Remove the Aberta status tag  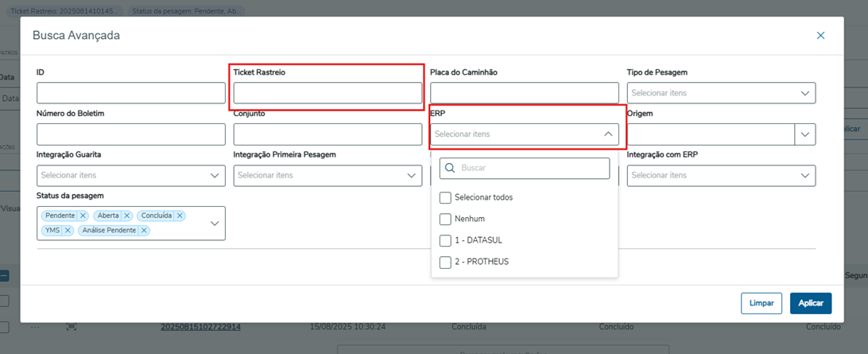tap(127, 216)
